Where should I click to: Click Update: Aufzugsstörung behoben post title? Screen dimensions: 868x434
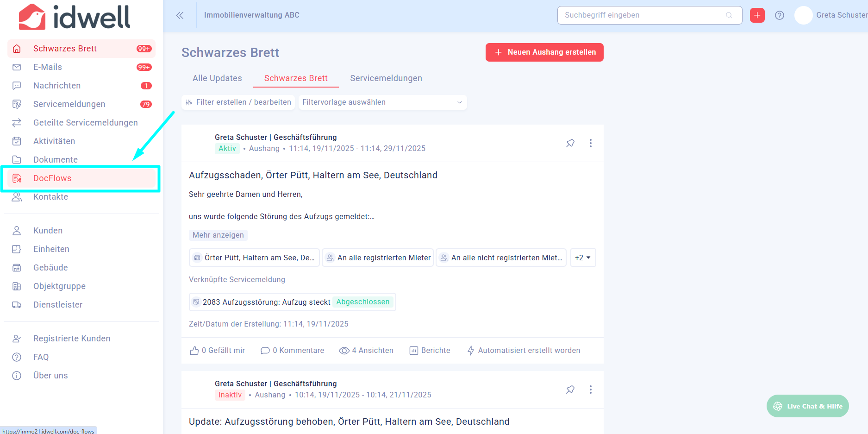(349, 421)
